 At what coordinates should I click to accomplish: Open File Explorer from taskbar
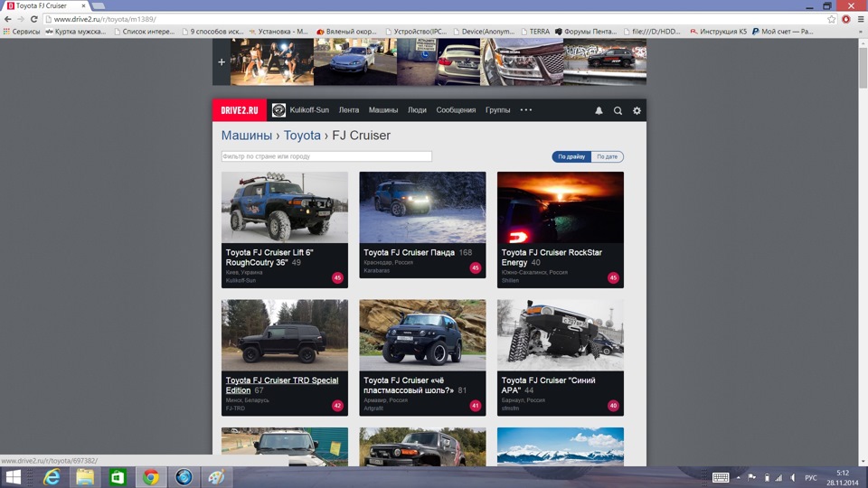85,477
